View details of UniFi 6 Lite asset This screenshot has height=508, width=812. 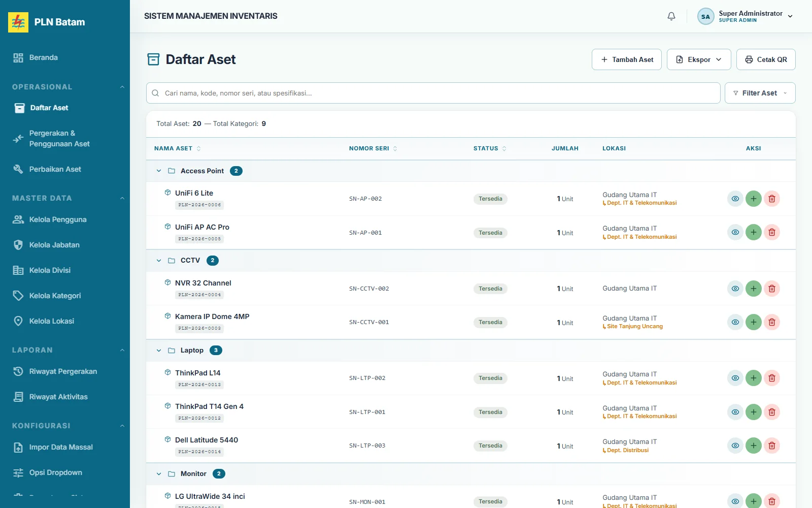(735, 199)
